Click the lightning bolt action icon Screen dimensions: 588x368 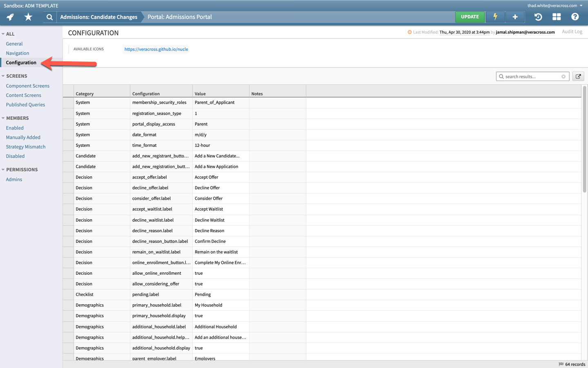[x=495, y=17]
